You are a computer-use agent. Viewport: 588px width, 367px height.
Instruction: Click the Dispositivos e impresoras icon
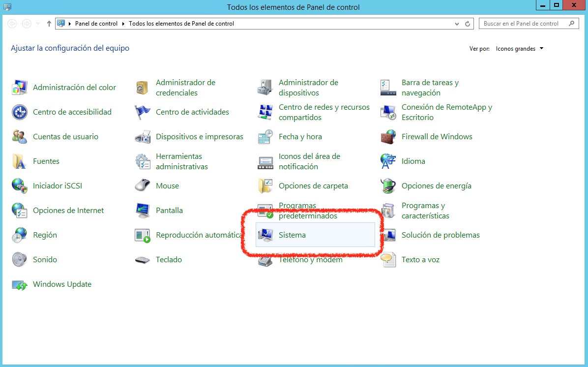143,137
